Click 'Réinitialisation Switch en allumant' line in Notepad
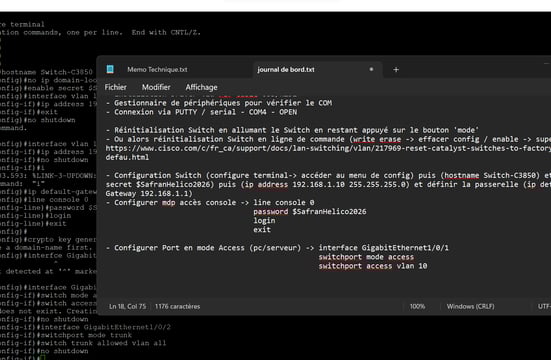The width and height of the screenshot is (551, 360). pos(292,130)
